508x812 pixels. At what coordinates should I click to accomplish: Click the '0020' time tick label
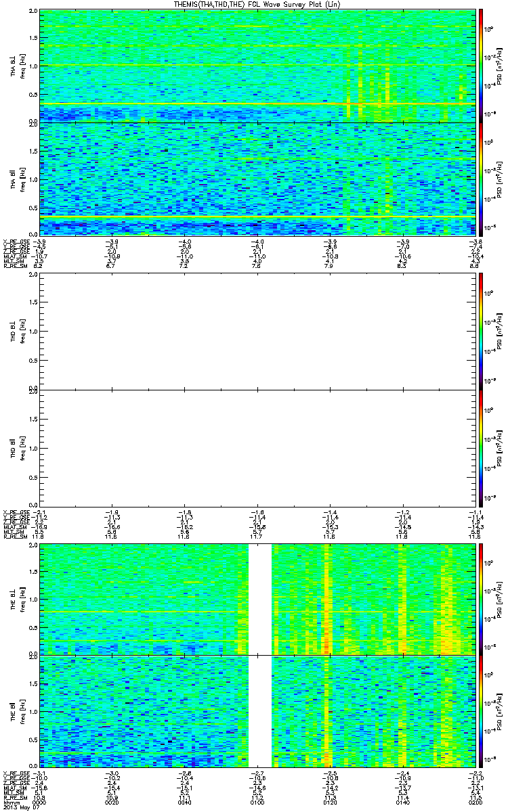[x=112, y=804]
